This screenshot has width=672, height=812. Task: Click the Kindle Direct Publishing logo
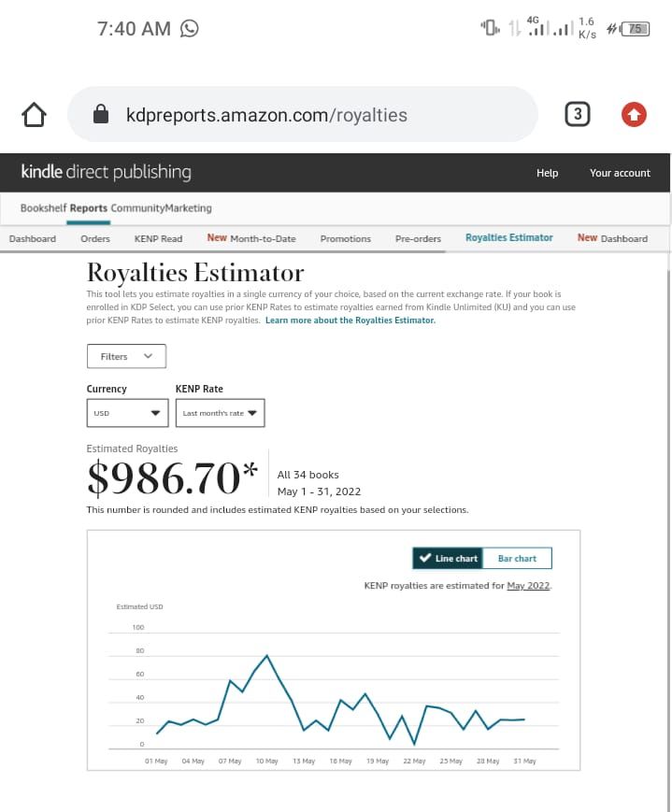pos(106,172)
